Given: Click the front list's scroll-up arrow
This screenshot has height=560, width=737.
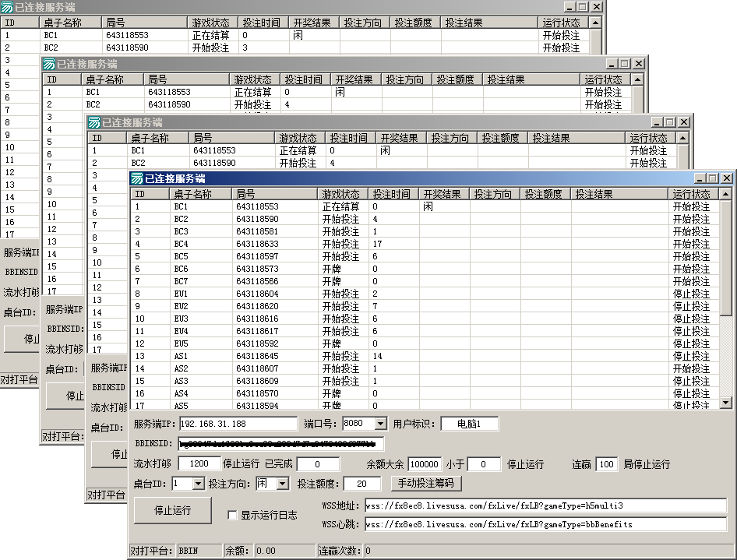Looking at the screenshot, I should (726, 195).
